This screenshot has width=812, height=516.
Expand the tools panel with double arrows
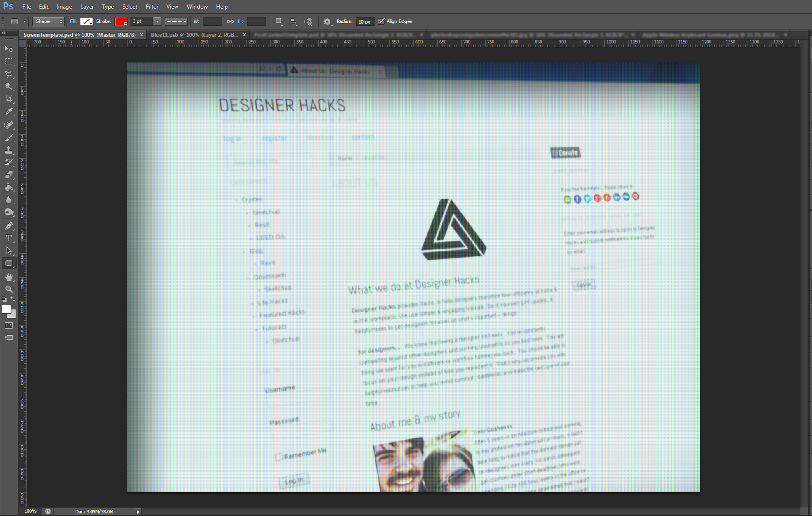click(4, 33)
